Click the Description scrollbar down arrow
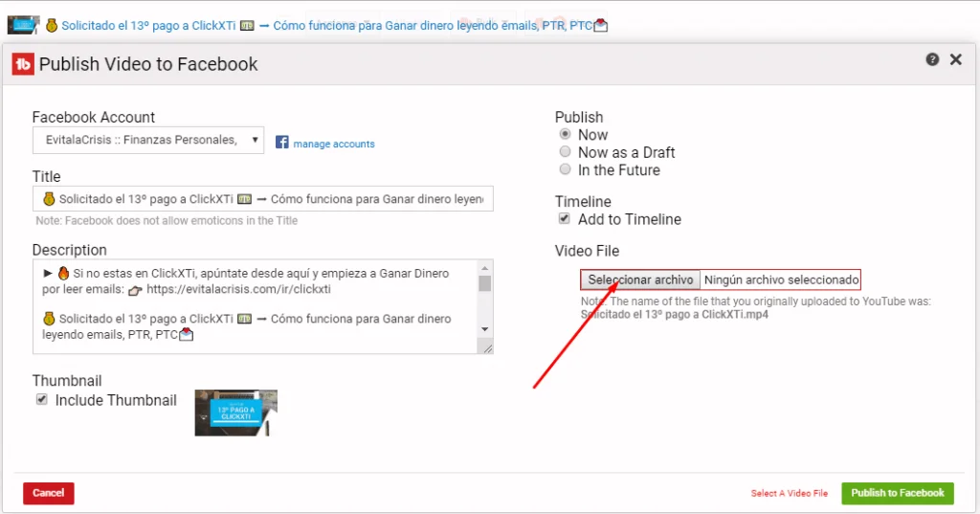The height and width of the screenshot is (514, 980). pyautogui.click(x=484, y=329)
